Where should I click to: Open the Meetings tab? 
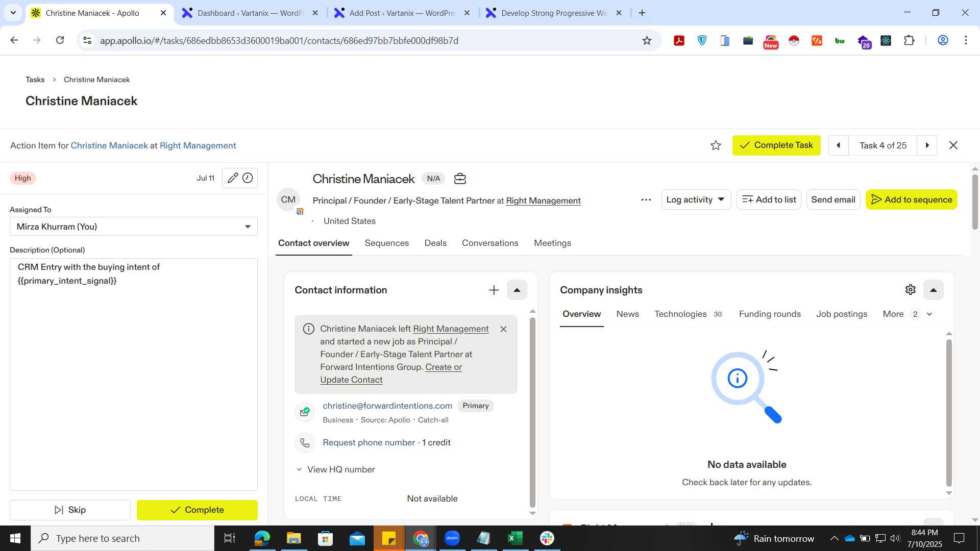552,243
